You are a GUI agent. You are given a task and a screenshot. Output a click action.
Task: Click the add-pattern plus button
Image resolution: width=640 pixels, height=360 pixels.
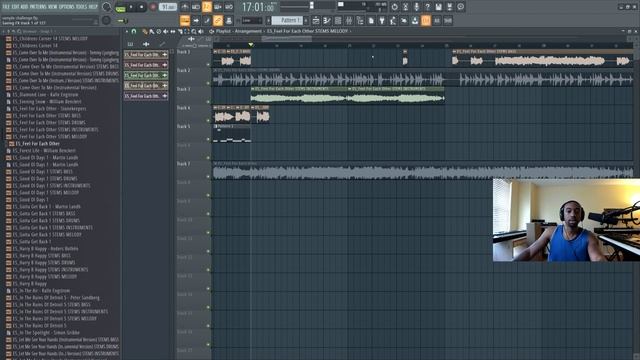pos(306,20)
